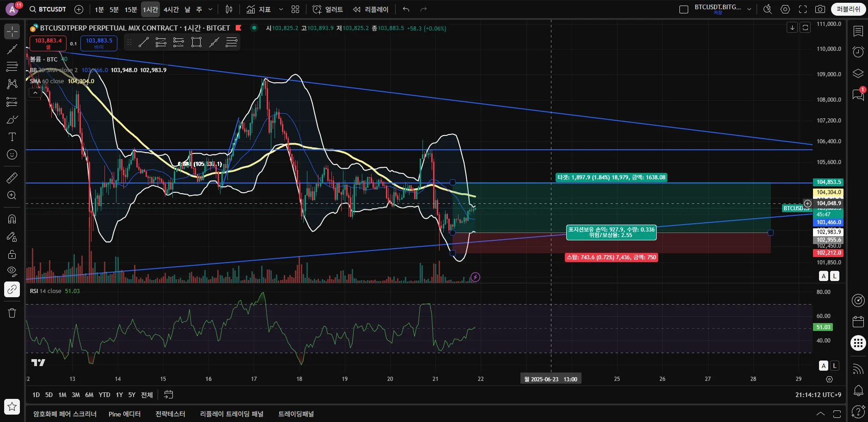Switch to the 5분 timeframe
Viewport: 868px width, 422px height.
pyautogui.click(x=114, y=9)
